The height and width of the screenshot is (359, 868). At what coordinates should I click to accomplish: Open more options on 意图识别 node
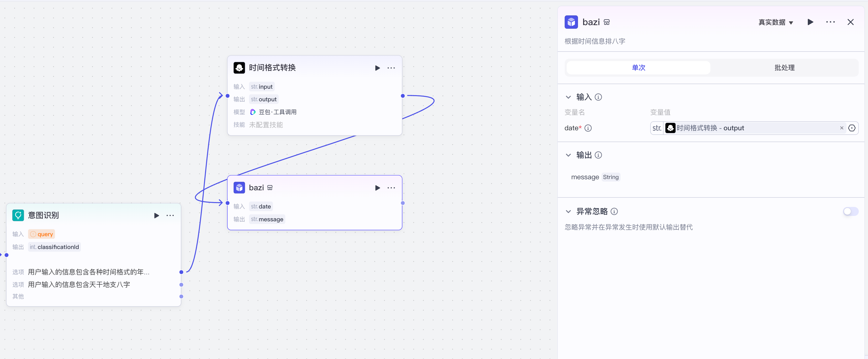coord(170,216)
